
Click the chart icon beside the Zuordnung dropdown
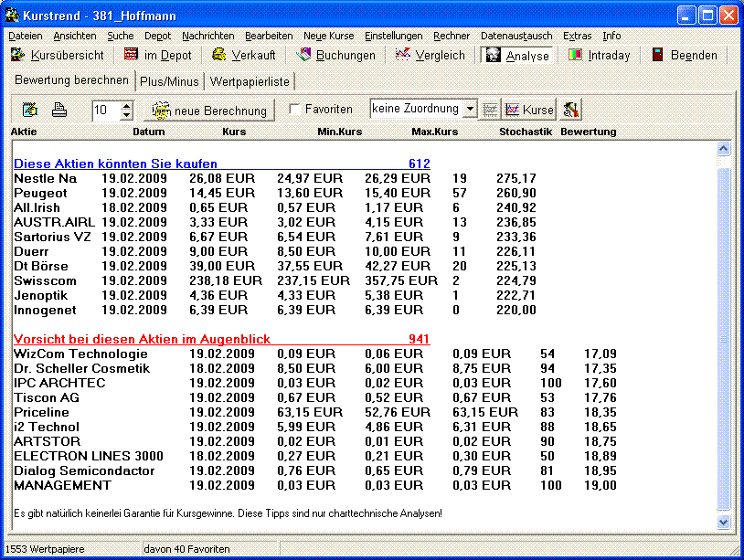491,110
